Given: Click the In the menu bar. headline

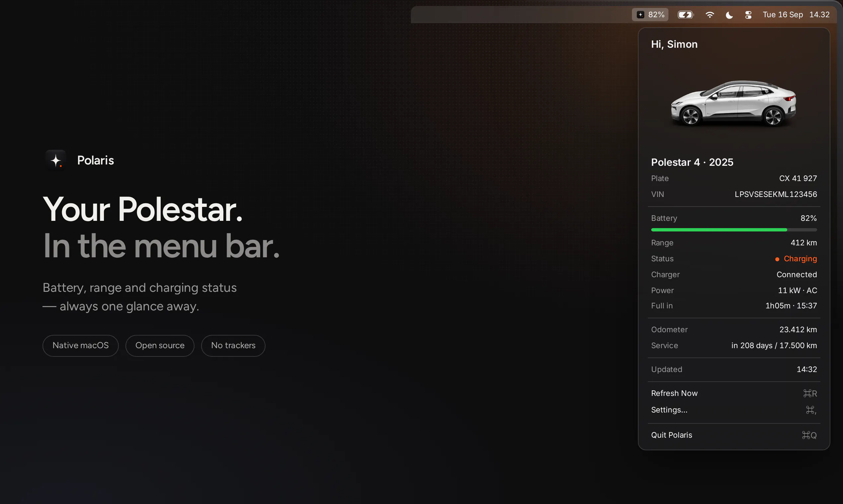Looking at the screenshot, I should coord(161,246).
